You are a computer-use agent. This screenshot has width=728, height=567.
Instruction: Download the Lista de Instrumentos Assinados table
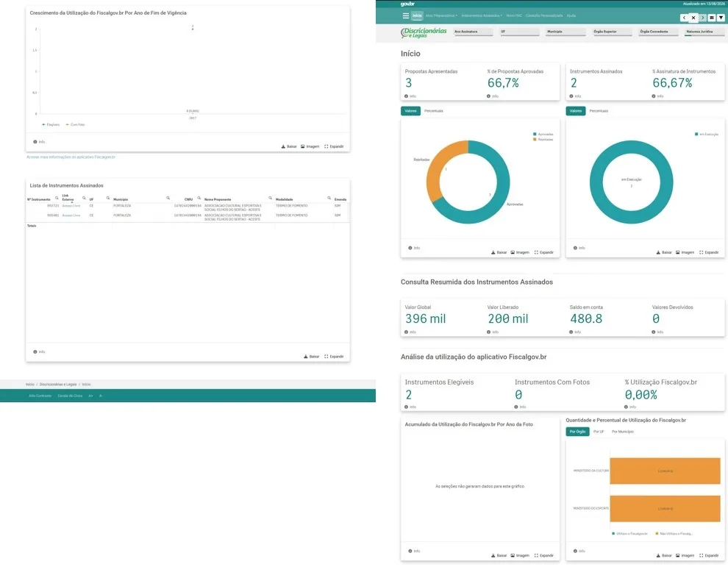point(312,357)
